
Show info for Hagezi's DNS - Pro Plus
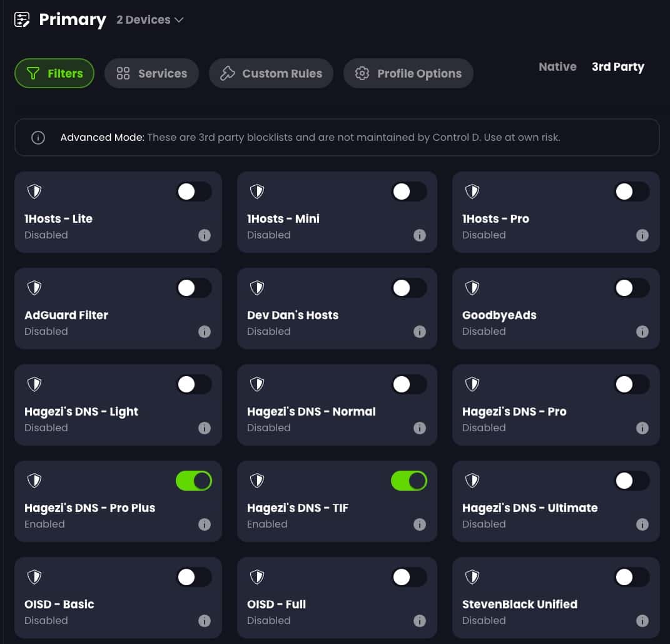click(x=204, y=524)
